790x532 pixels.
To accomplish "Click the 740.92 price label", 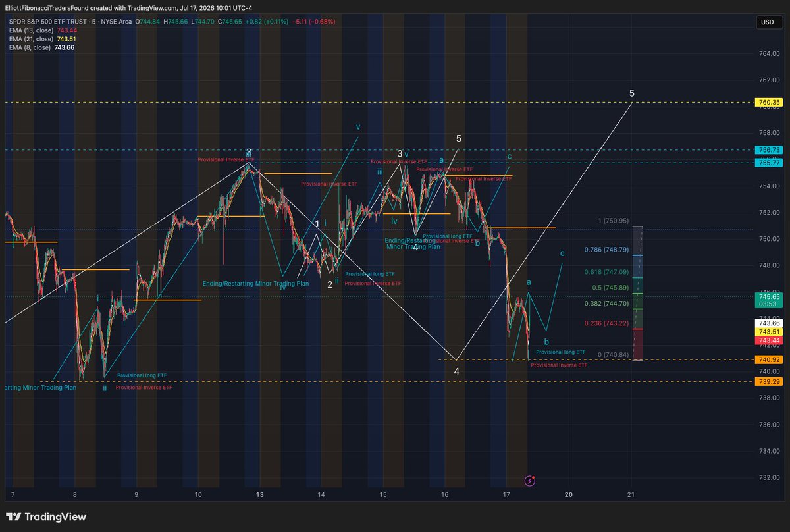I will (x=768, y=360).
